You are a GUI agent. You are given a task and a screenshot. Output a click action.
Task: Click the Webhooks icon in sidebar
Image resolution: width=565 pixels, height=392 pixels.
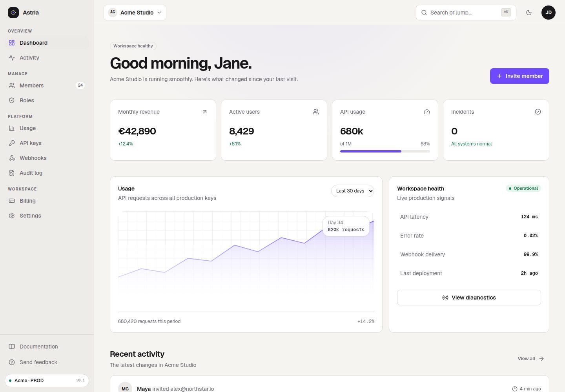pos(12,158)
